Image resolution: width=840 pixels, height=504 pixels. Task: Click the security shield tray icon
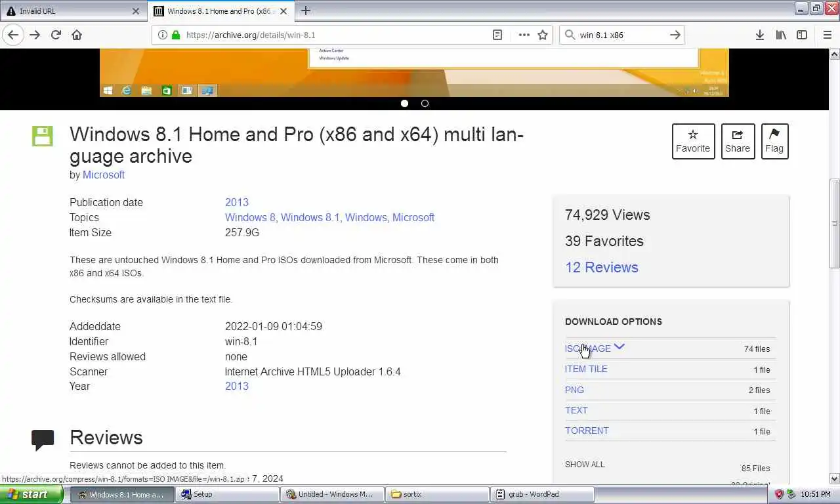point(779,494)
